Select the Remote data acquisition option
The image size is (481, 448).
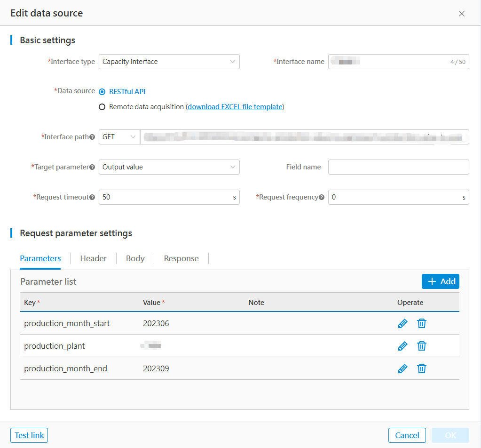(102, 107)
